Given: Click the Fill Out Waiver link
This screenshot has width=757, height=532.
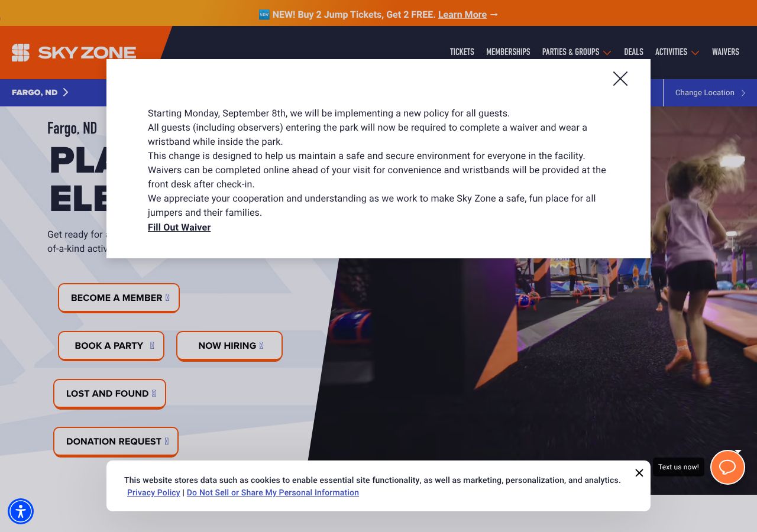Looking at the screenshot, I should tap(179, 227).
